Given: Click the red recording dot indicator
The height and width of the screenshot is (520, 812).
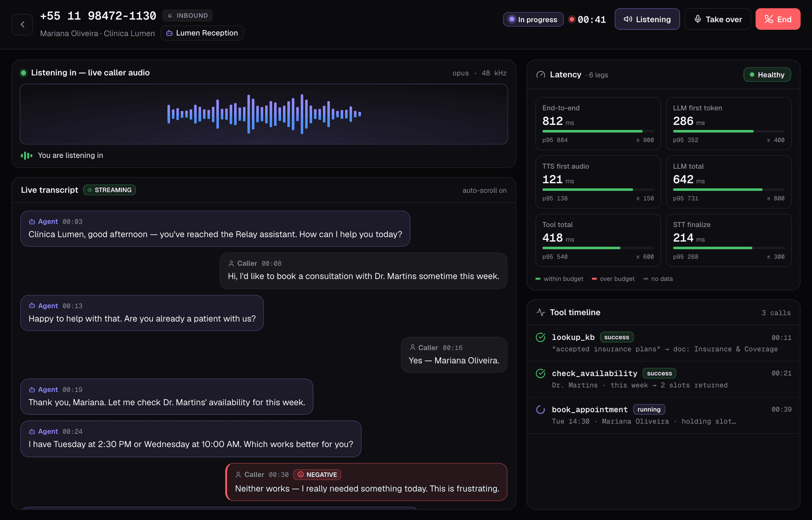Looking at the screenshot, I should point(572,19).
